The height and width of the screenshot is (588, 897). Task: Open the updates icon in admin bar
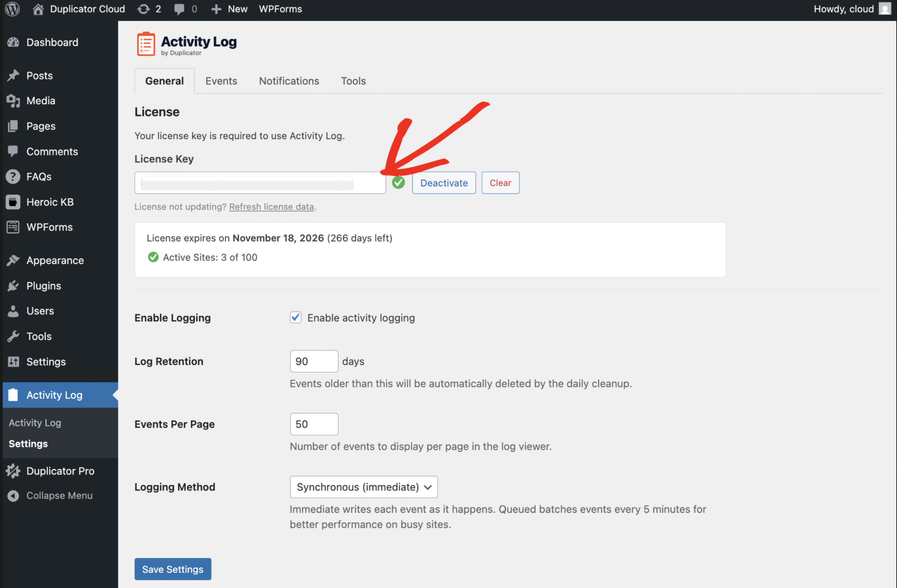point(144,9)
